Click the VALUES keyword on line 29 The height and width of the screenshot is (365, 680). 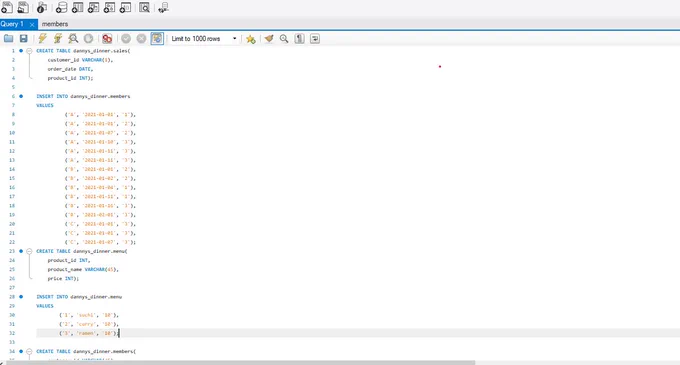pos(45,306)
